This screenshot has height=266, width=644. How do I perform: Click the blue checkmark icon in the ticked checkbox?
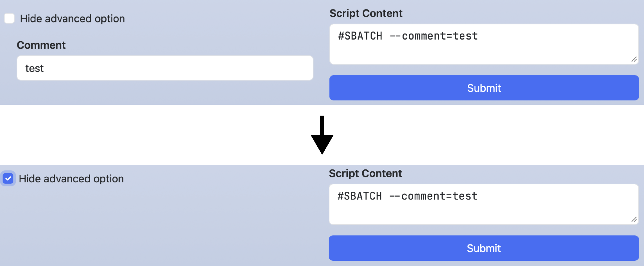tap(8, 178)
